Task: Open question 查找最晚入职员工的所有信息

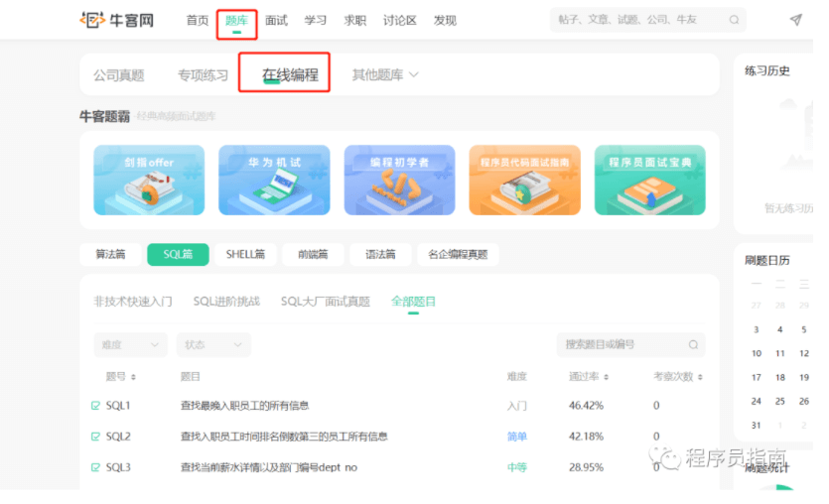Action: click(x=244, y=406)
